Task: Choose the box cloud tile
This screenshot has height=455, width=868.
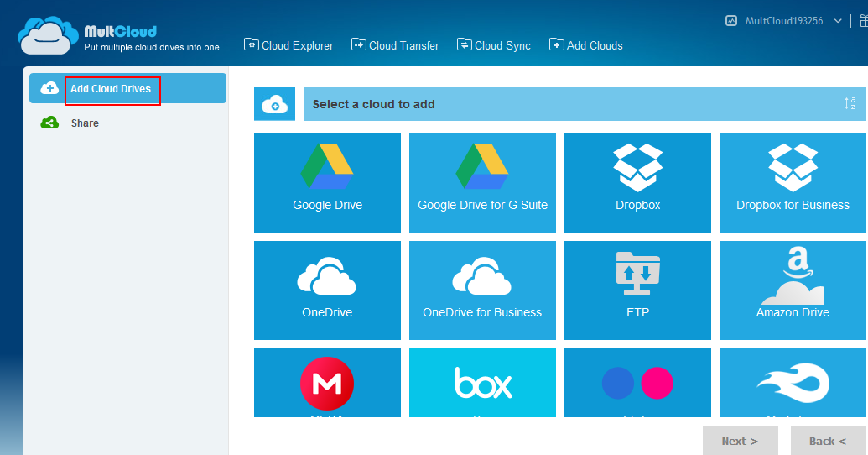Action: (482, 383)
